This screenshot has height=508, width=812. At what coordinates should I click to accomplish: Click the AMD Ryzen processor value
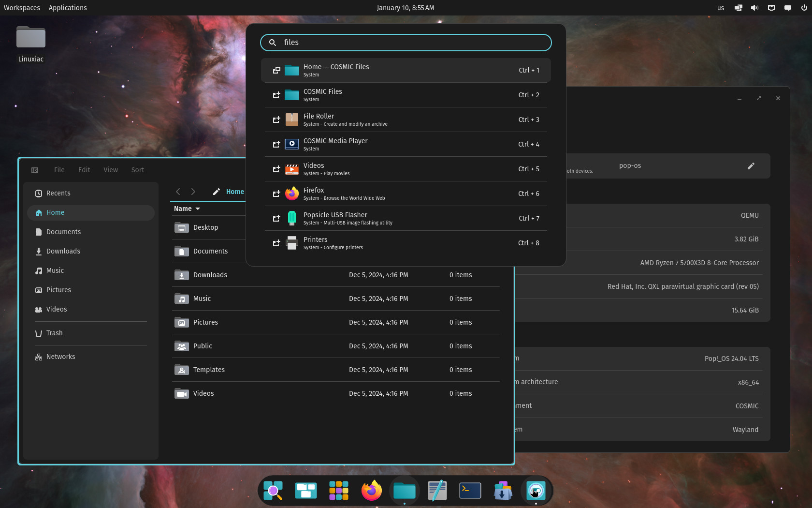699,263
